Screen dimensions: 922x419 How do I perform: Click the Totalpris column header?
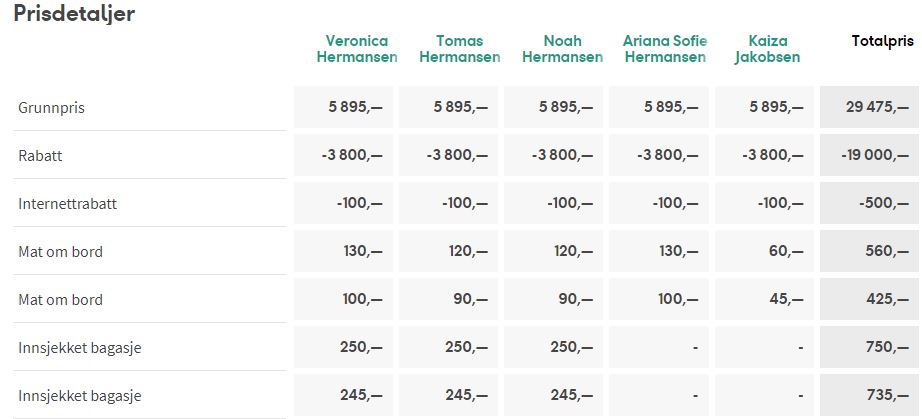click(x=883, y=41)
